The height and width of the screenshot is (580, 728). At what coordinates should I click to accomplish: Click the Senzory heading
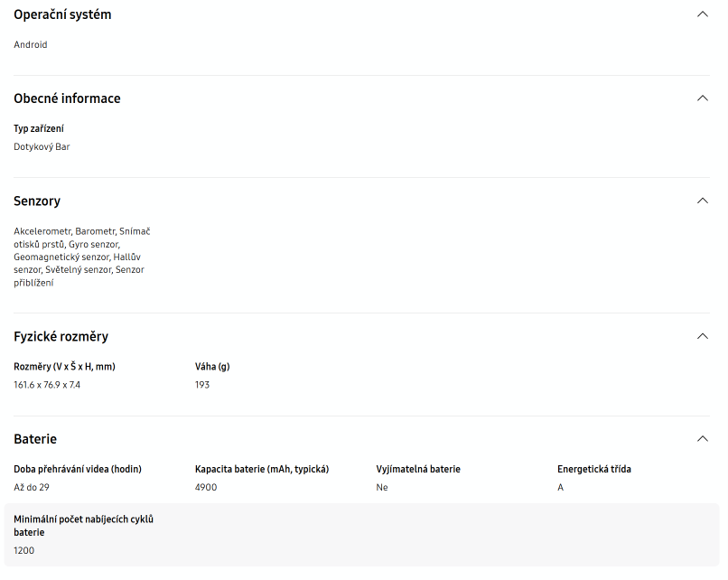[37, 201]
